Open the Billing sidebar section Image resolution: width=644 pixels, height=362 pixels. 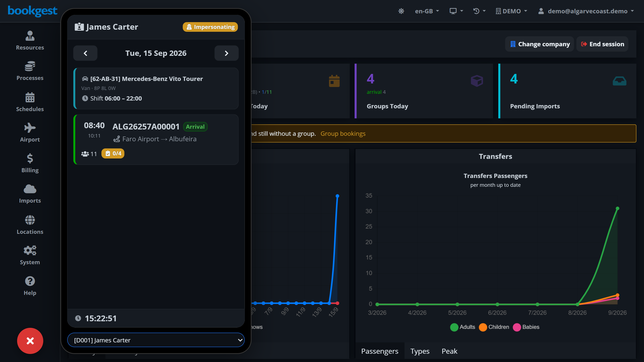click(30, 163)
